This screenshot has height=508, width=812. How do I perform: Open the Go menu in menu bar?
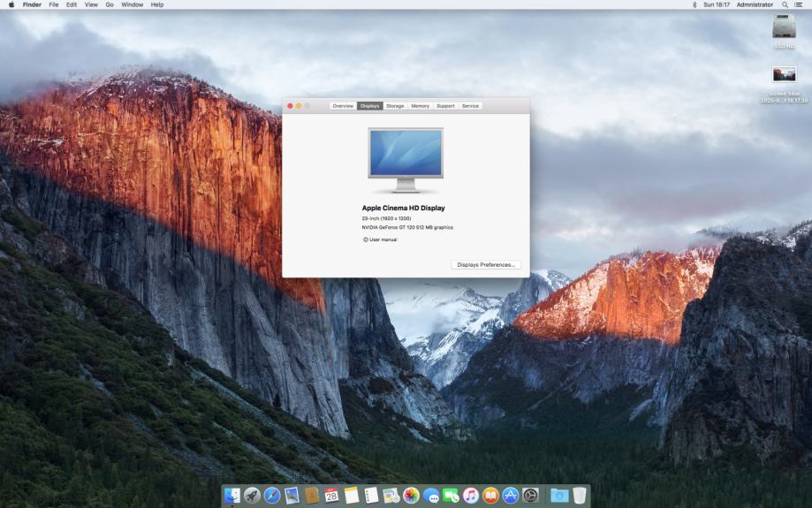point(110,4)
